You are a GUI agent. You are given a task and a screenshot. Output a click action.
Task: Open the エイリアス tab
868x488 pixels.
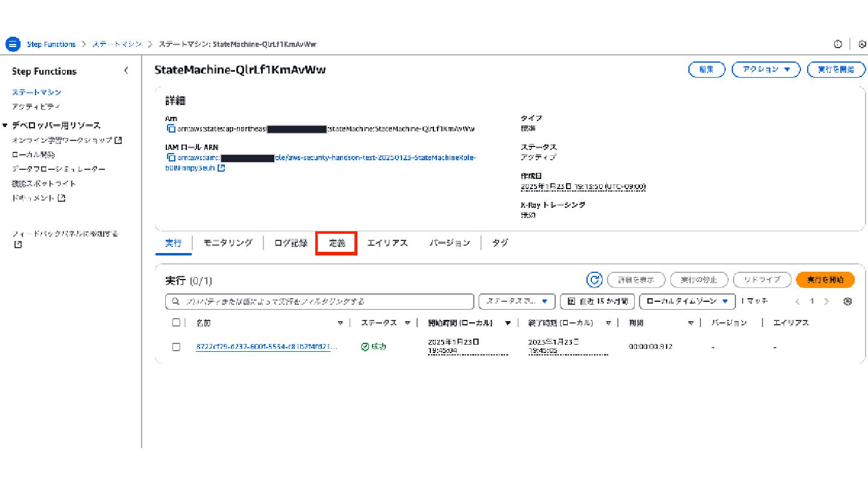tap(387, 243)
